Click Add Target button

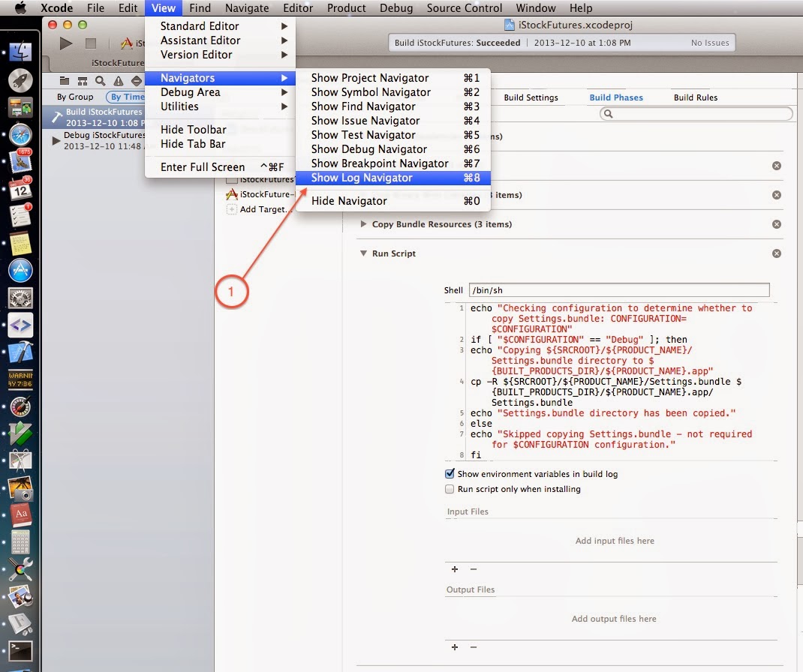pyautogui.click(x=260, y=209)
